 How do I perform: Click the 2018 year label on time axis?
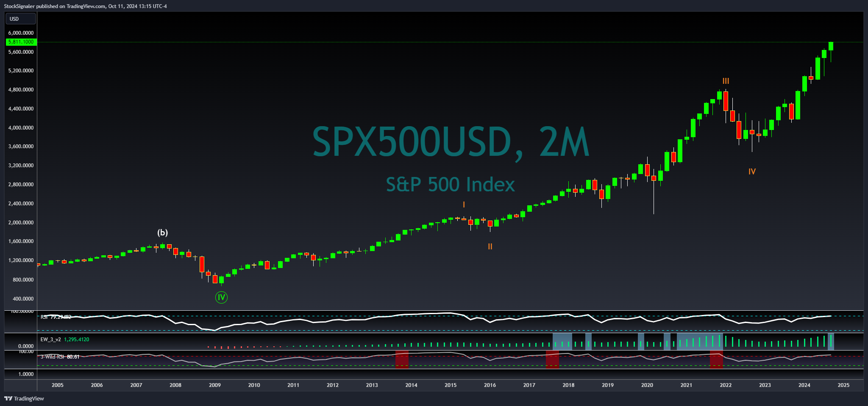tap(569, 385)
